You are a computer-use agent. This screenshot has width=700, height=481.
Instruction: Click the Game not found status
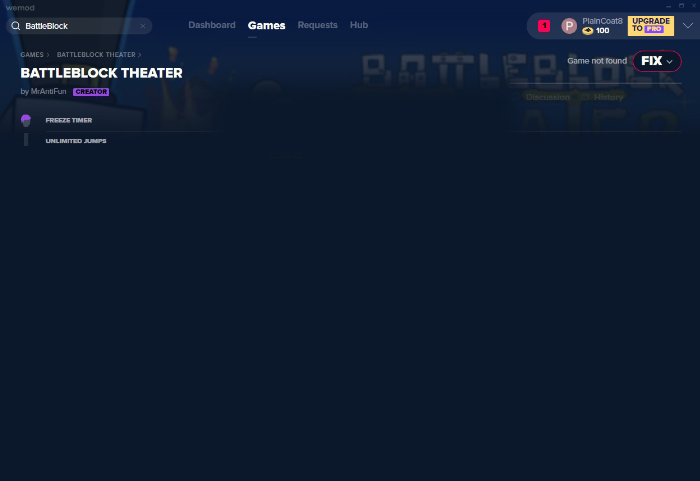tap(597, 61)
